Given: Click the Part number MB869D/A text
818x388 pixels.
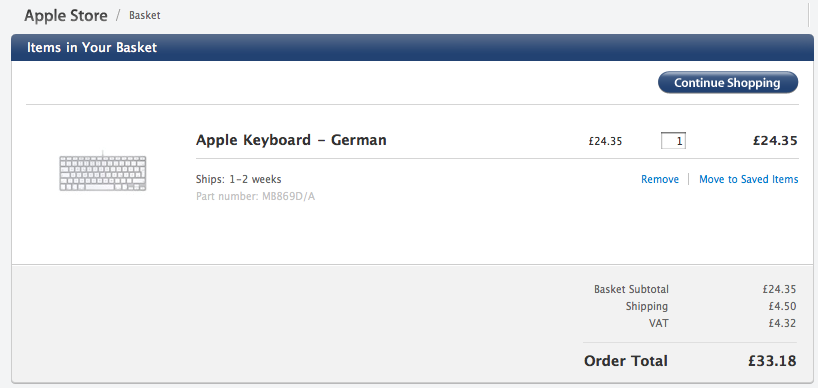Looking at the screenshot, I should [x=256, y=197].
